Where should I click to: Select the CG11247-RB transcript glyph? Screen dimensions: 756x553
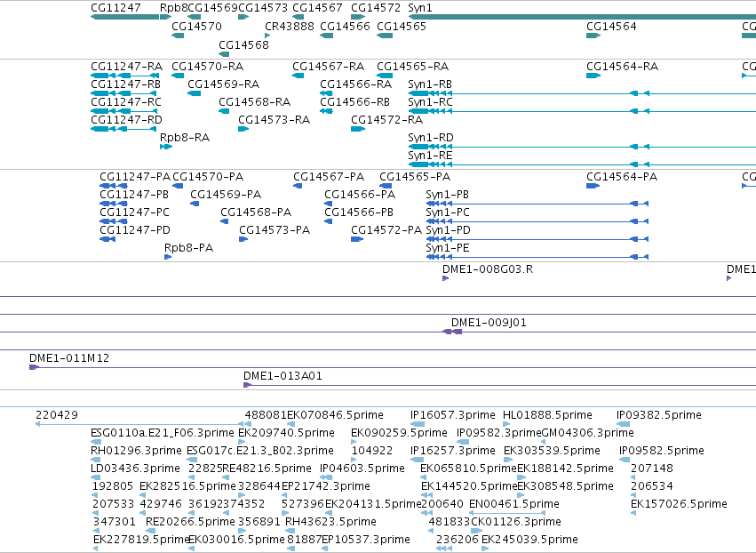tap(125, 93)
